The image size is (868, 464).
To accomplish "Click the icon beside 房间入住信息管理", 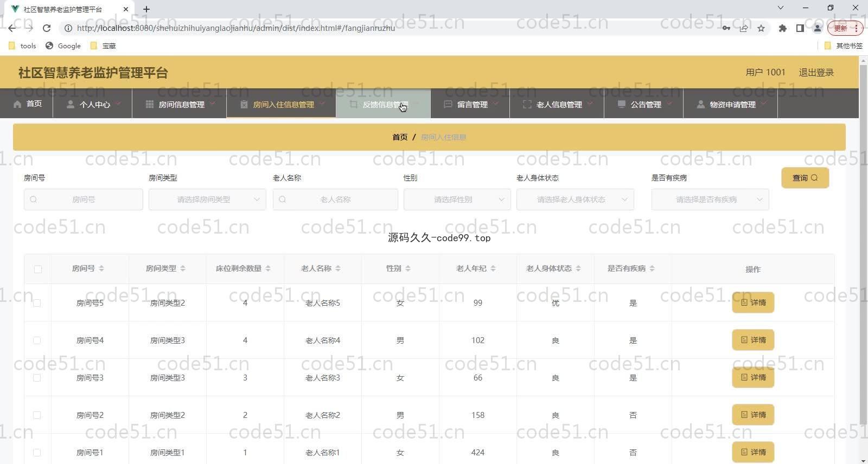I will click(x=244, y=104).
